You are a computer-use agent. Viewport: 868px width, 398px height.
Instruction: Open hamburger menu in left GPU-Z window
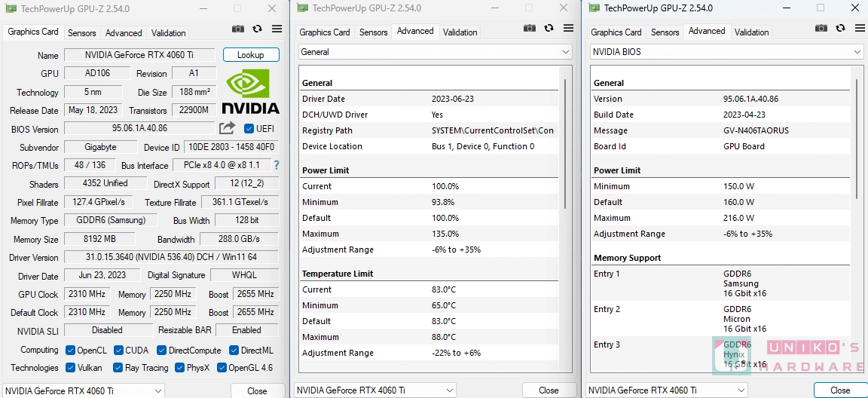tap(277, 29)
